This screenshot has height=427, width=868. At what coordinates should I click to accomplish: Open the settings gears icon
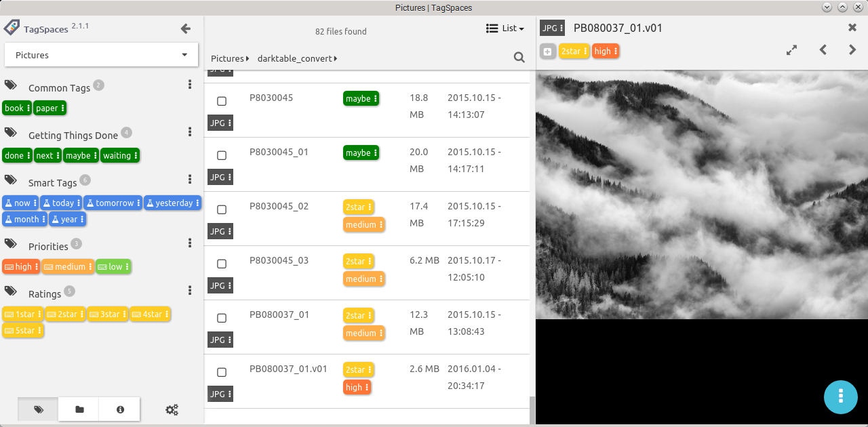tap(172, 409)
